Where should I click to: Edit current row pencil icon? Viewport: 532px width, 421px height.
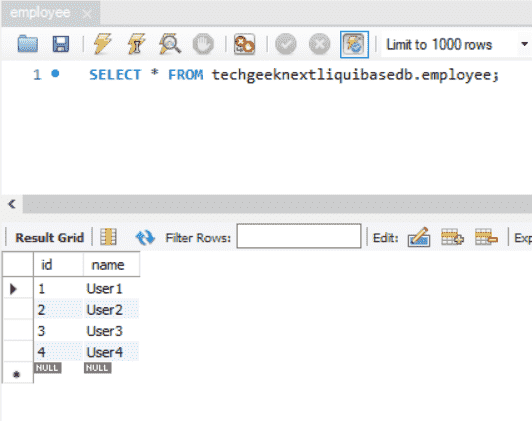(x=419, y=237)
